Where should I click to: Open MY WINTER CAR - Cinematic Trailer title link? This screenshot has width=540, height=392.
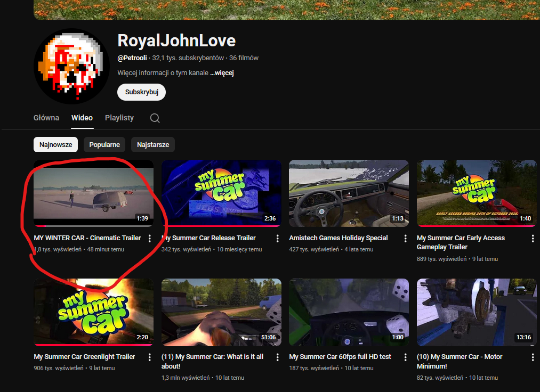coord(87,238)
